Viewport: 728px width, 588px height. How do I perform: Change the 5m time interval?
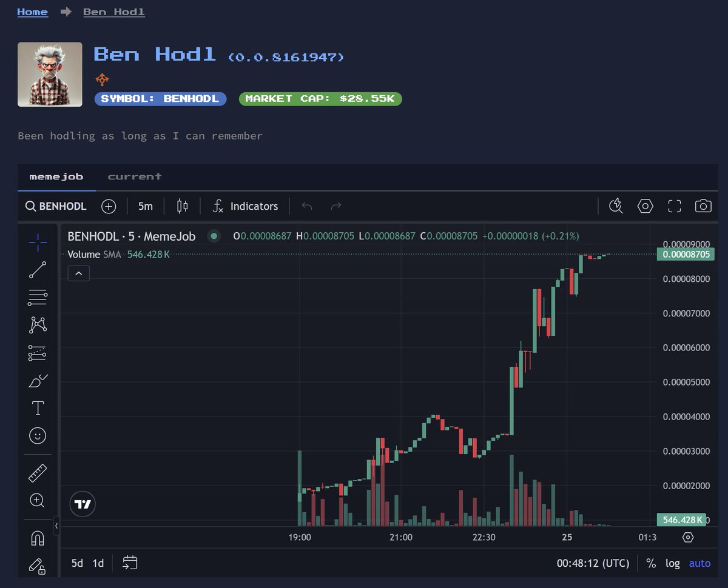(x=146, y=206)
